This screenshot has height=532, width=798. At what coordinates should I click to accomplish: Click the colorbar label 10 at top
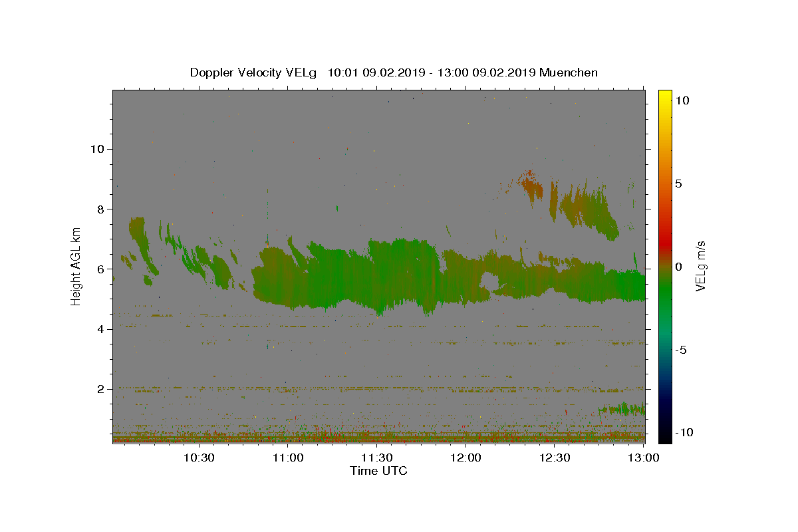(x=682, y=100)
